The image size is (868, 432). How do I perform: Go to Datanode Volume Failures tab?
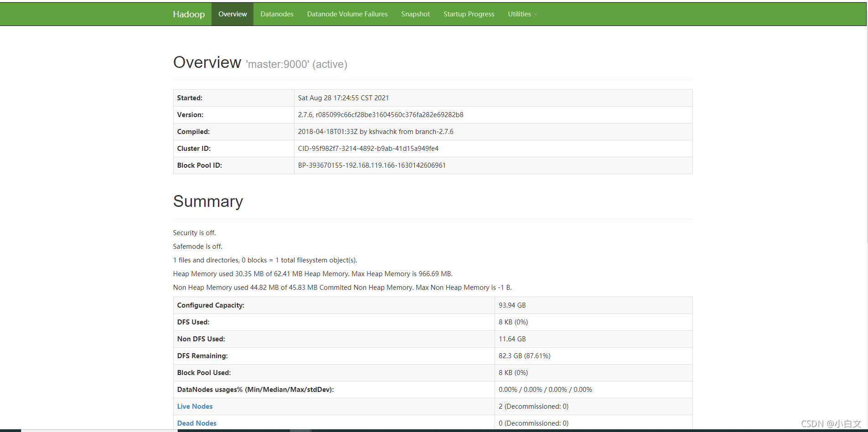pos(347,14)
